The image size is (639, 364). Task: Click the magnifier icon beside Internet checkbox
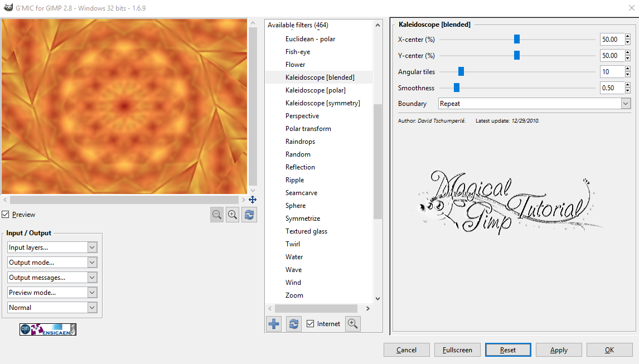352,323
